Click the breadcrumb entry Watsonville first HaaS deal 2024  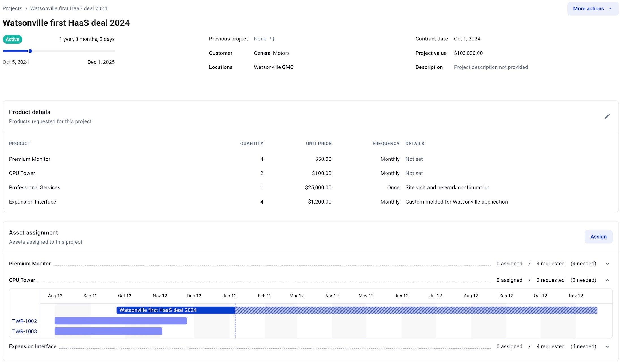68,8
